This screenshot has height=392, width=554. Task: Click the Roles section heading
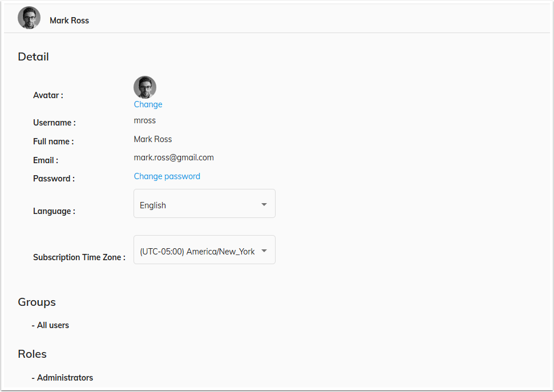tap(32, 354)
